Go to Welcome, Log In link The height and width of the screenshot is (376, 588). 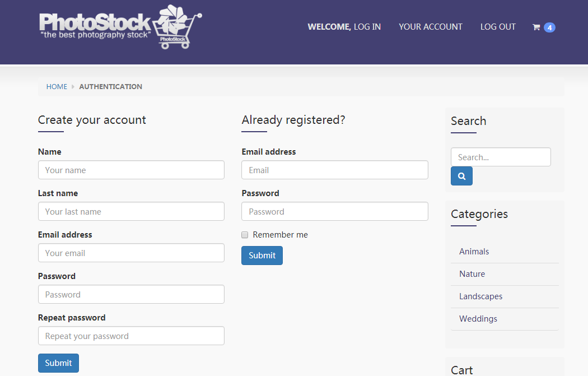(344, 27)
